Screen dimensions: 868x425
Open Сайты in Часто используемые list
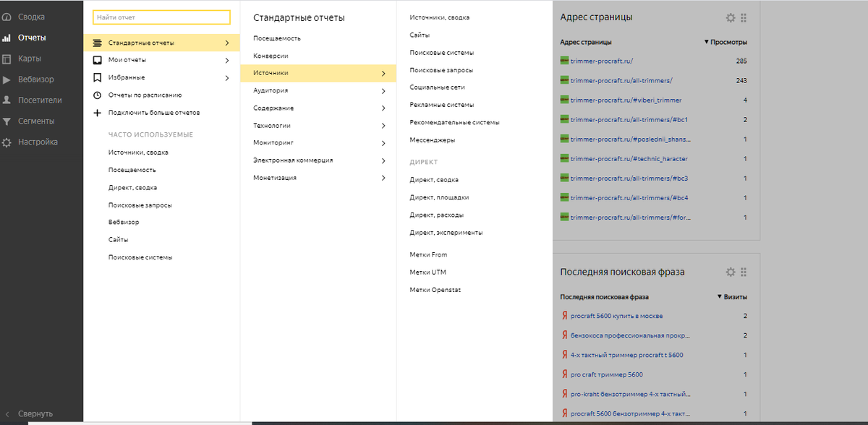coord(119,239)
